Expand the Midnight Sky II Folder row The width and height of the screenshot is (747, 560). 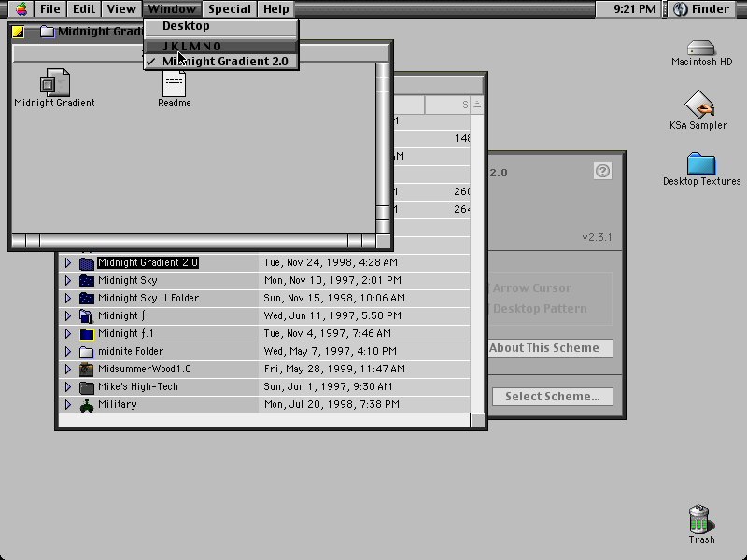67,298
